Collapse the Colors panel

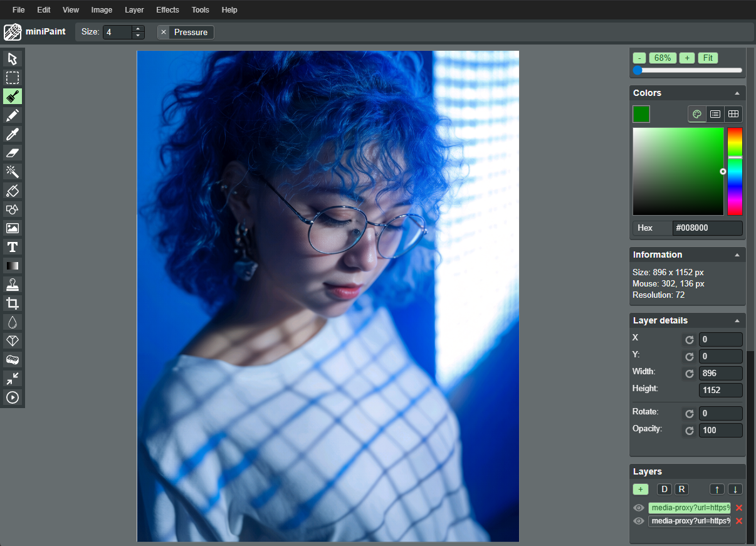pyautogui.click(x=737, y=93)
